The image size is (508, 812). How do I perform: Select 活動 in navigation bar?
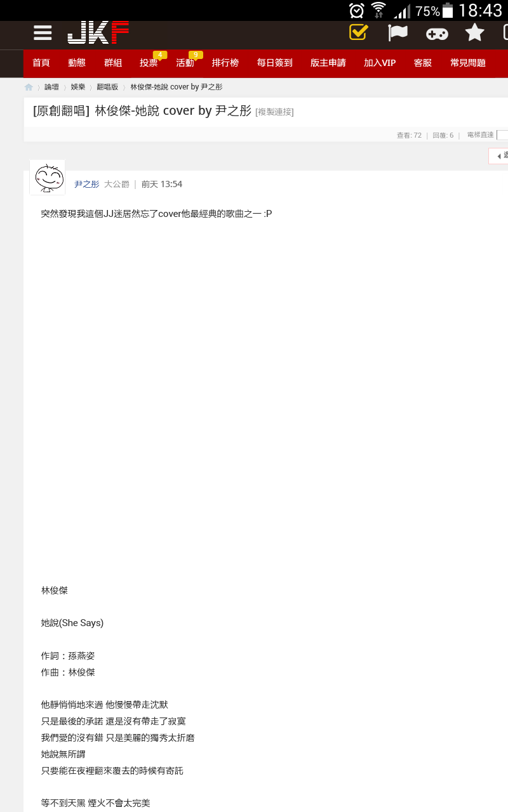185,63
